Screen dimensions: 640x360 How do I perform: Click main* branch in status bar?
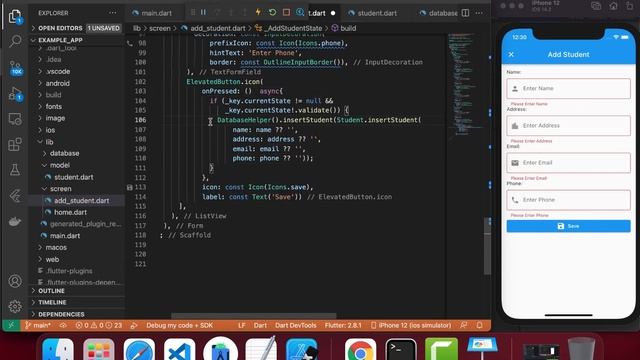(x=38, y=325)
